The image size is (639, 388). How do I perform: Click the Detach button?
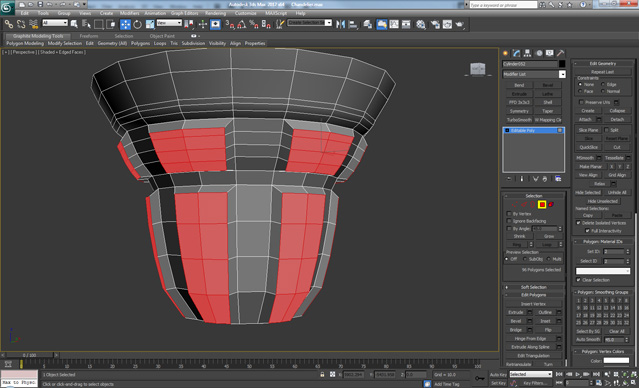[x=617, y=119]
